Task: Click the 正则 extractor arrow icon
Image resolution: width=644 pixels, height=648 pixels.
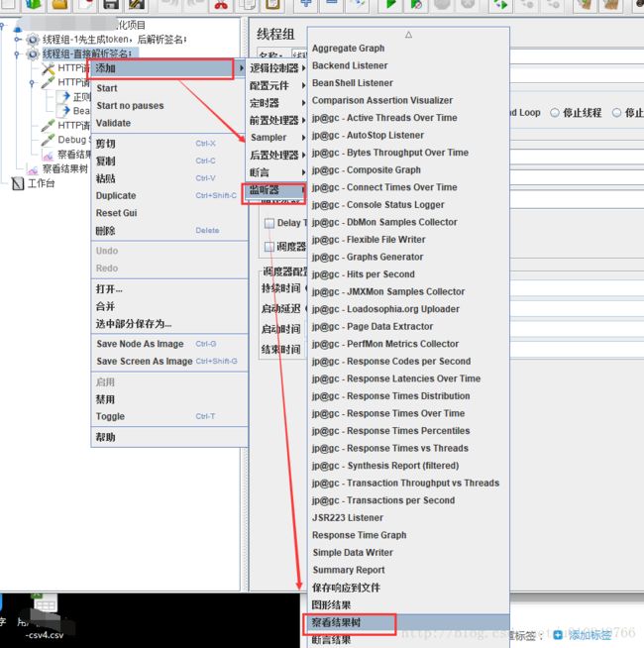Action: pos(65,97)
